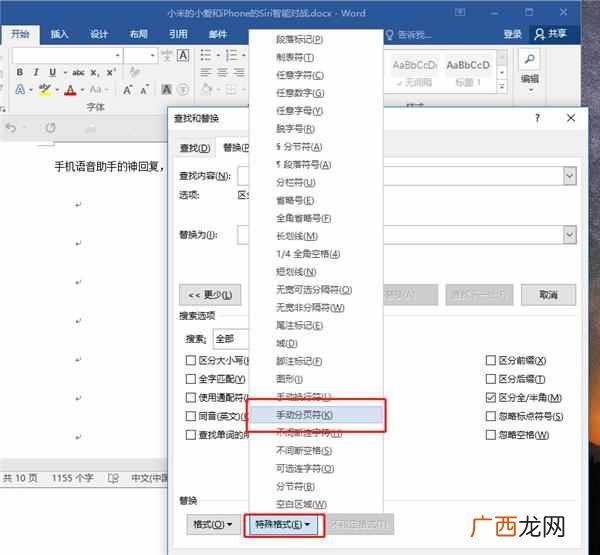Toggle Italic formatting
The height and width of the screenshot is (555, 600).
coord(36,72)
